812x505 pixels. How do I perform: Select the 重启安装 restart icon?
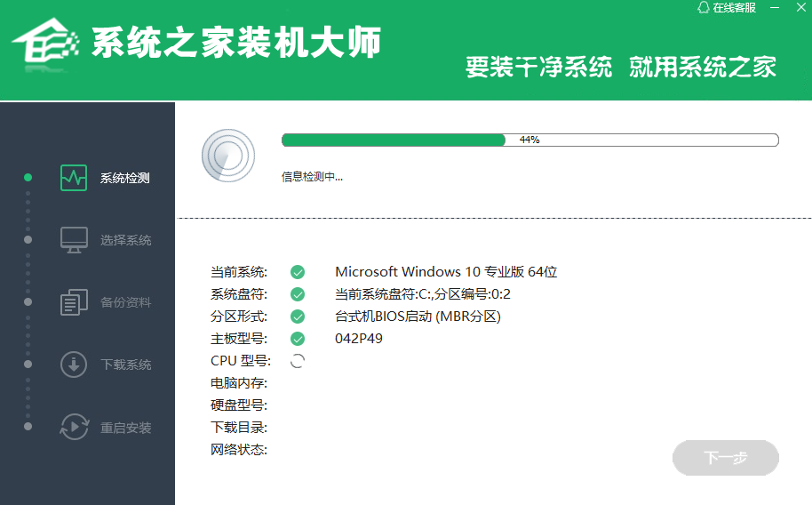click(74, 427)
